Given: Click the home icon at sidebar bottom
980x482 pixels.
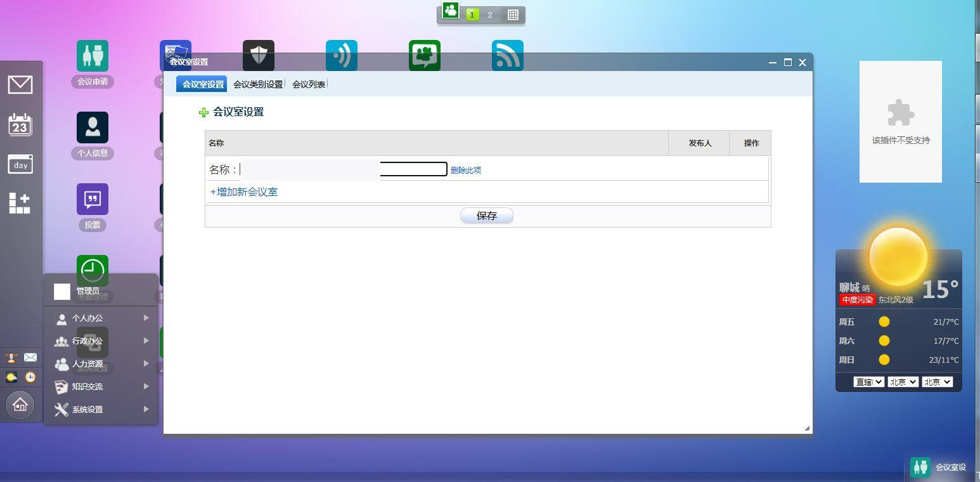Looking at the screenshot, I should coord(20,404).
